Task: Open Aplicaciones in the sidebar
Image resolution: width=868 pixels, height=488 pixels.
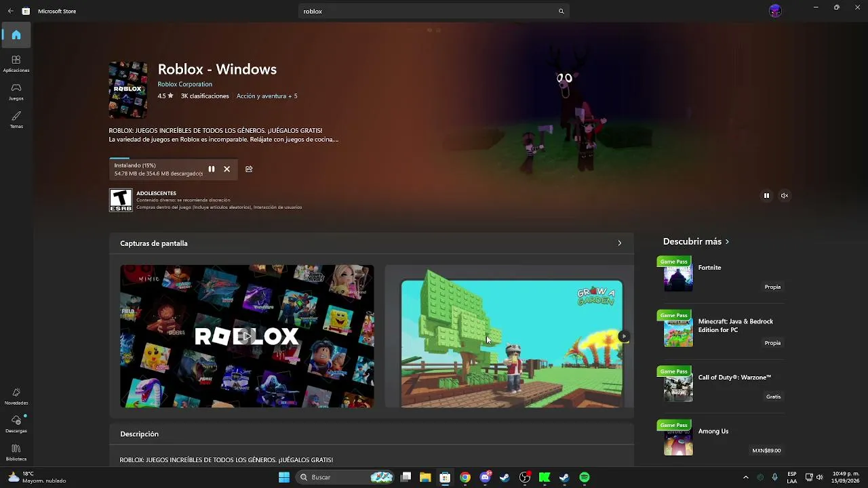Action: (x=16, y=64)
